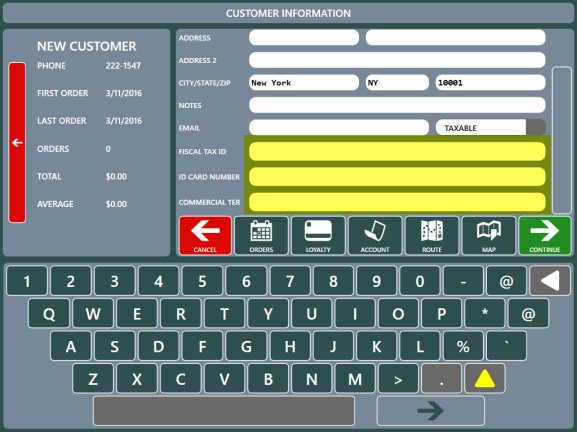Tap the keyboard backspace triangle key

(550, 281)
